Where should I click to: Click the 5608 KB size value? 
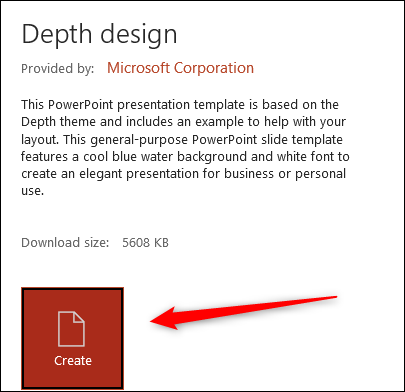pos(145,242)
